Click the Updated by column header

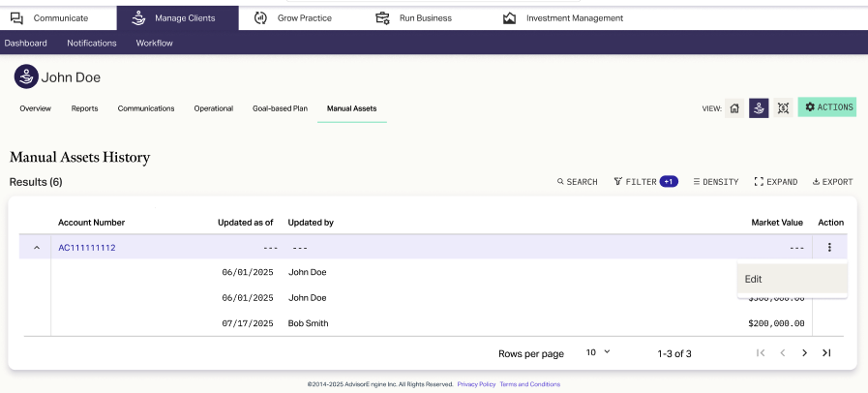tap(311, 223)
